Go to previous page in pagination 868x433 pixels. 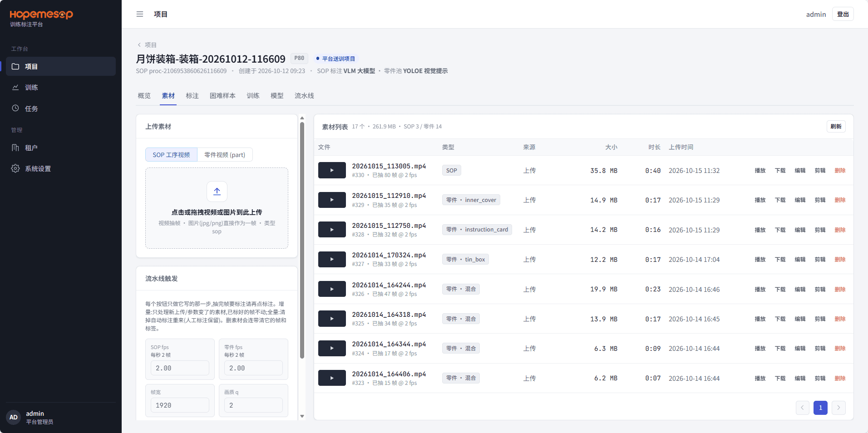[x=803, y=408]
